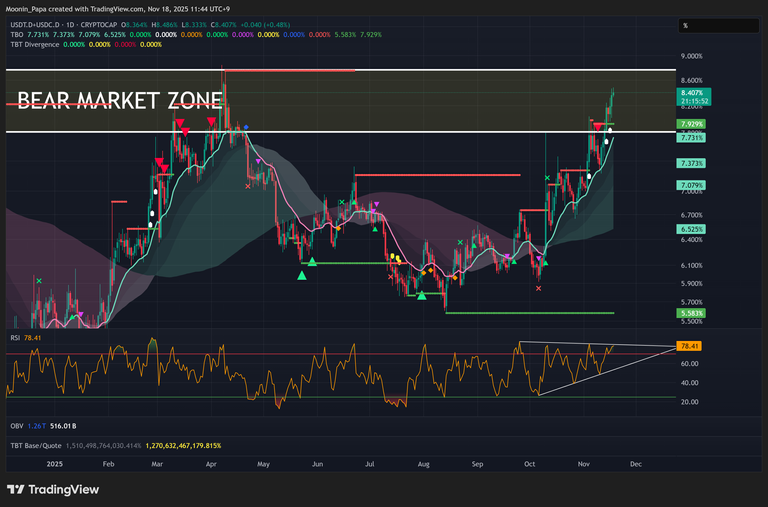Click the 8.407% current price label

pyautogui.click(x=692, y=92)
